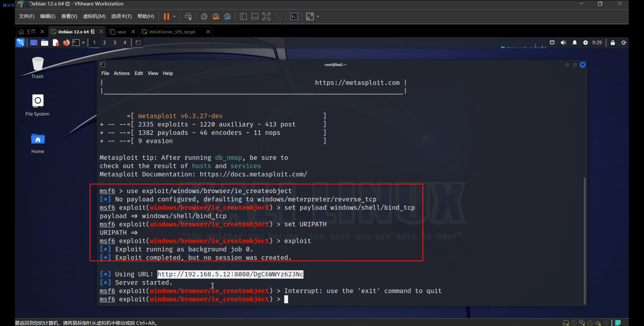Open the stretch/fullscreen options dropdown arrow
The height and width of the screenshot is (326, 644).
pos(318,17)
